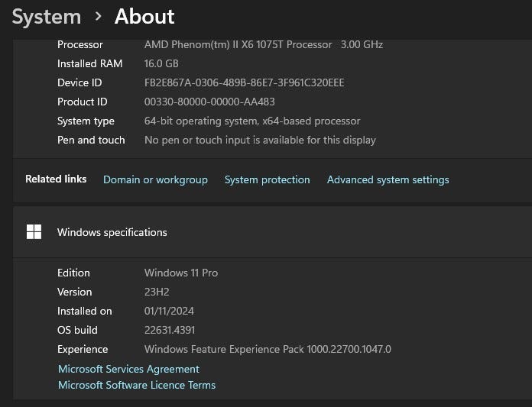Click the Product ID value 00330-80000-00000-AA483
The width and height of the screenshot is (532, 407).
tap(209, 102)
